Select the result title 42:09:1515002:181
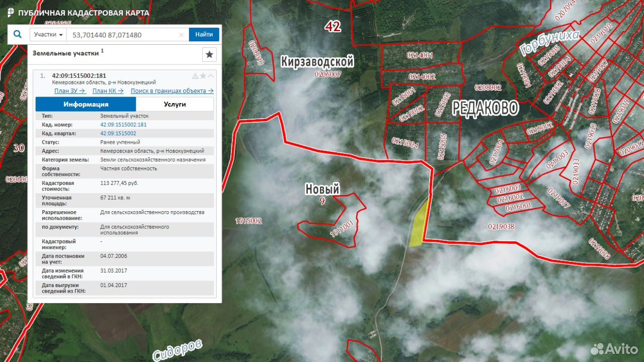 click(79, 76)
